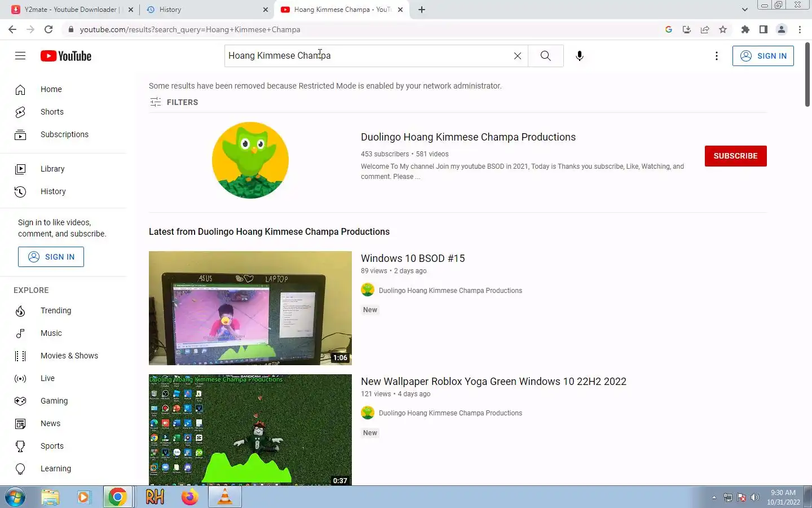This screenshot has width=812, height=508.
Task: Open New Wallpaper Roblox Yoga Green thumbnail
Action: point(250,430)
